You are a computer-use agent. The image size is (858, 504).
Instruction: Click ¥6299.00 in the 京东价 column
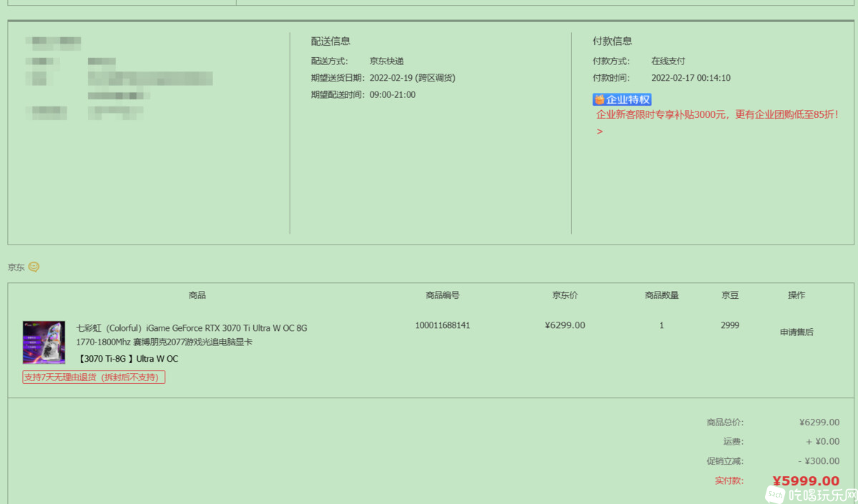click(565, 325)
